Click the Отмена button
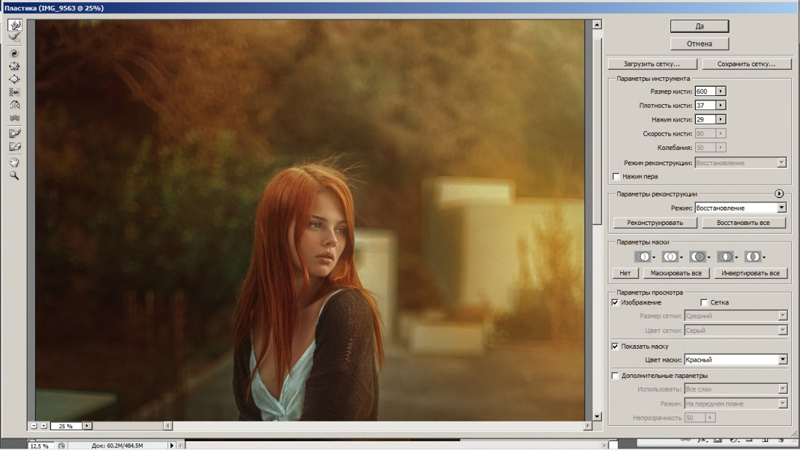This screenshot has height=450, width=800. click(x=699, y=44)
